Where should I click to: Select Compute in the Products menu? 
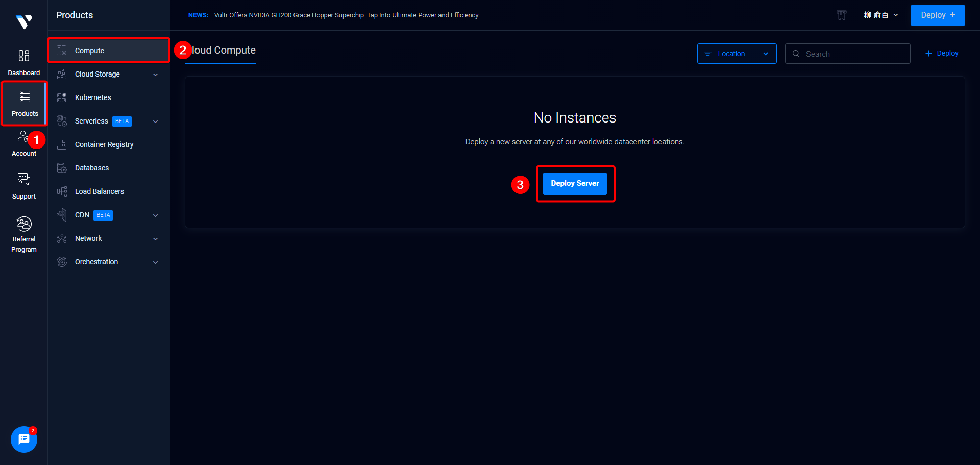(89, 51)
